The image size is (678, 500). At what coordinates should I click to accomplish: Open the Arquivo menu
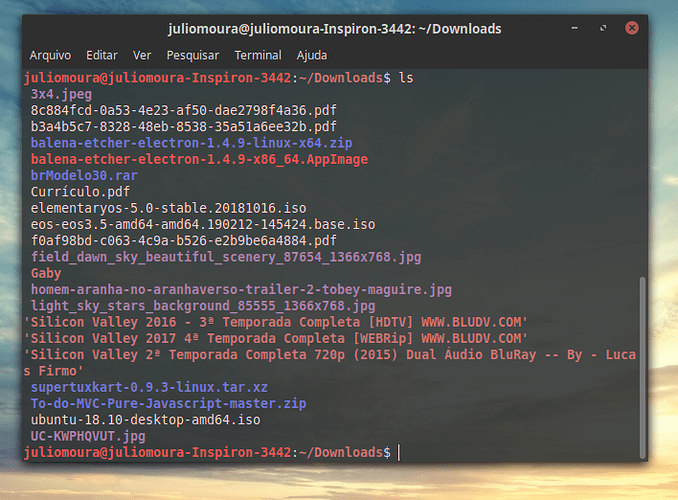(50, 55)
